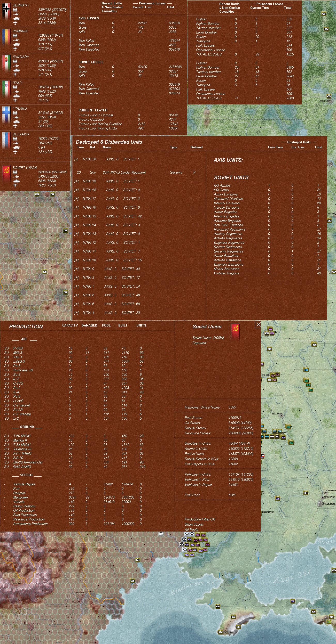Expand the TURN 4 entry

pos(76,313)
